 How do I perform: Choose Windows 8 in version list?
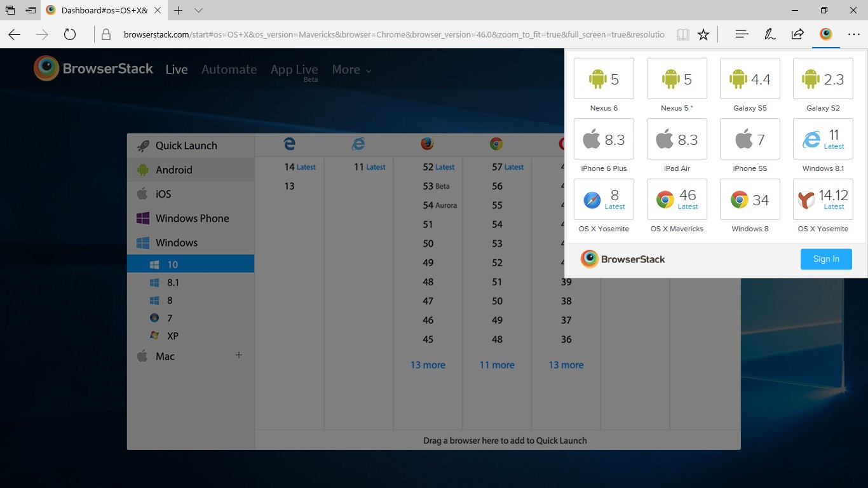point(191,300)
